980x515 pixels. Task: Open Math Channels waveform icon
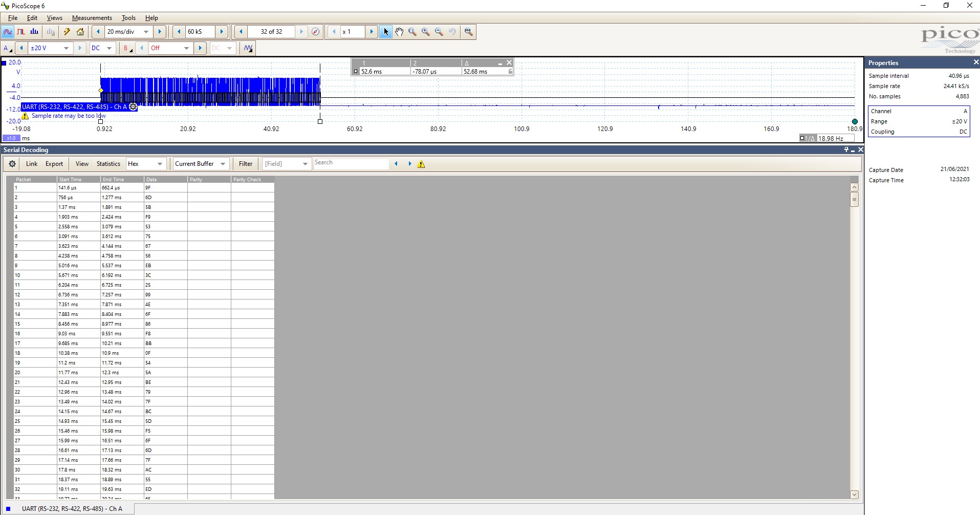coord(248,48)
